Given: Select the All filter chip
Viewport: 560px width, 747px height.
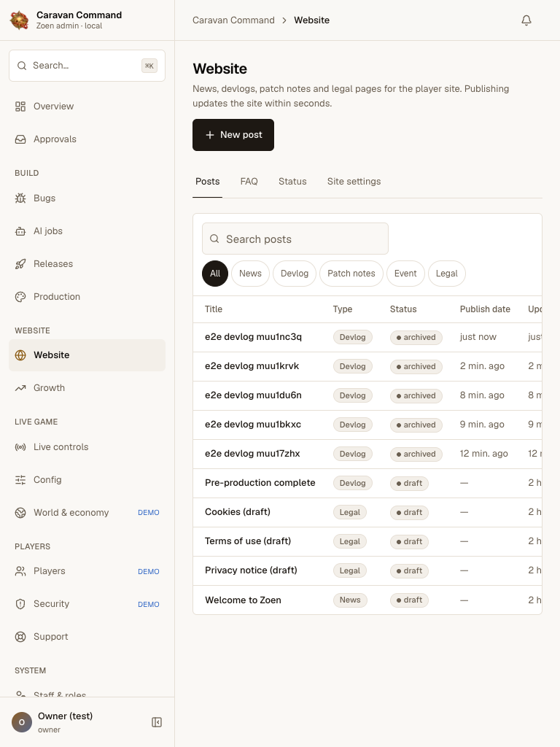Looking at the screenshot, I should point(215,274).
